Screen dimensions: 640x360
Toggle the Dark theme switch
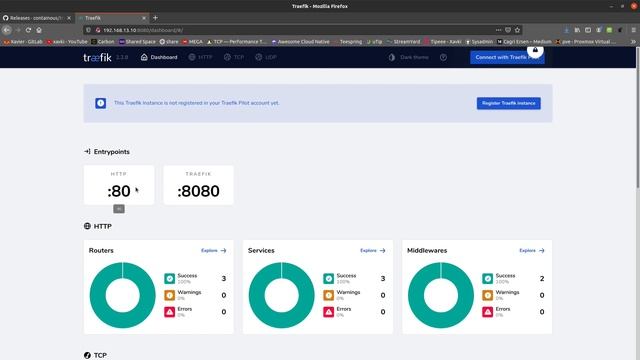click(408, 57)
